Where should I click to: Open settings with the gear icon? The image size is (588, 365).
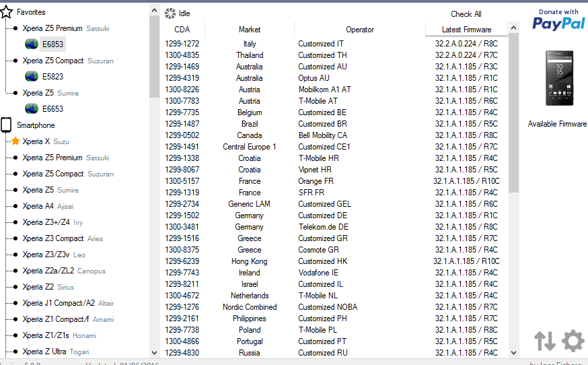573,341
